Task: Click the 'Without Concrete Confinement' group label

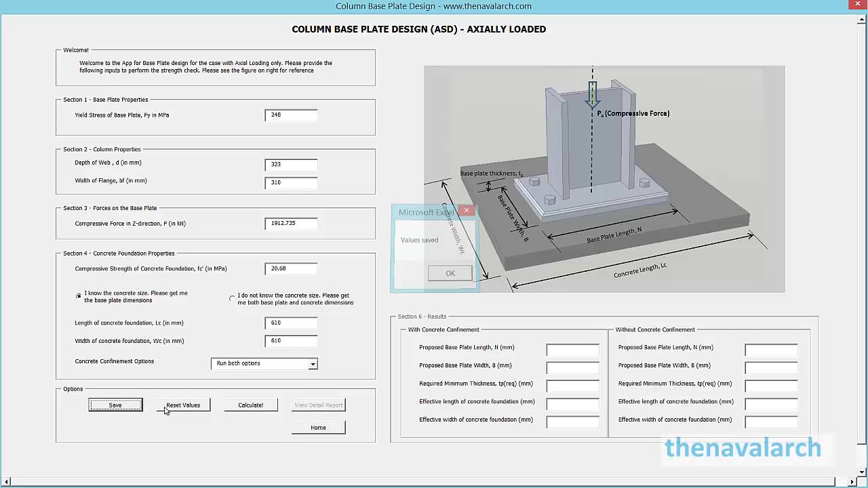Action: tap(655, 329)
